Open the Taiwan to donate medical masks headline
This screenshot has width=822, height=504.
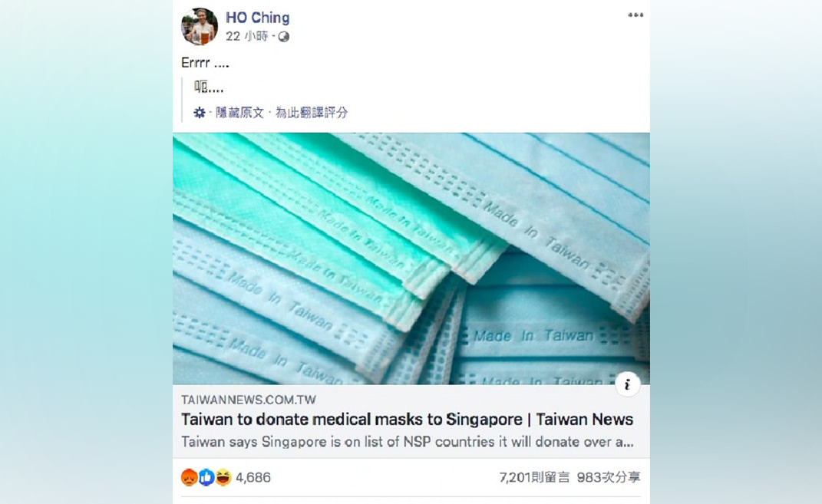point(408,419)
